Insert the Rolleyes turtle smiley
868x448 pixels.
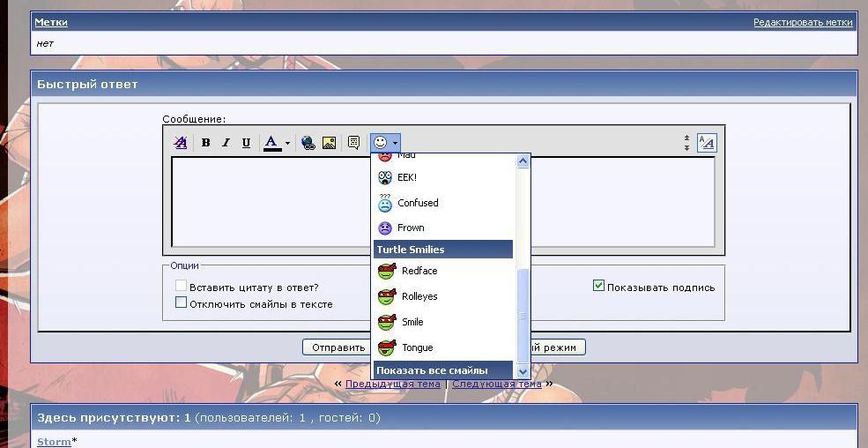pyautogui.click(x=443, y=296)
